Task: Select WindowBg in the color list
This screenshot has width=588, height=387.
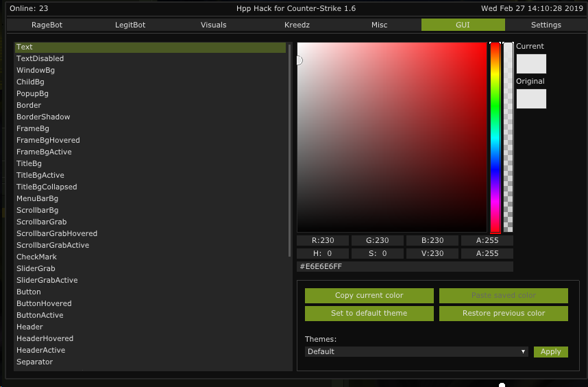Action: coord(36,70)
